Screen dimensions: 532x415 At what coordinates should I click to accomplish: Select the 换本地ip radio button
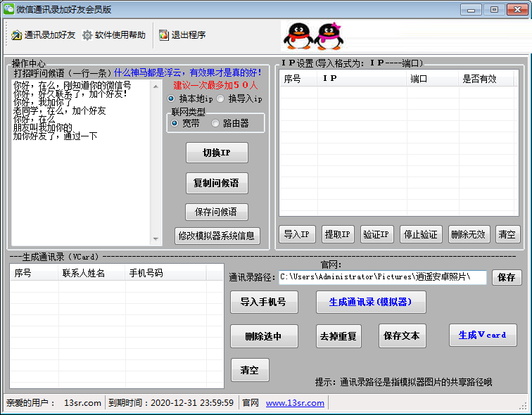click(171, 98)
